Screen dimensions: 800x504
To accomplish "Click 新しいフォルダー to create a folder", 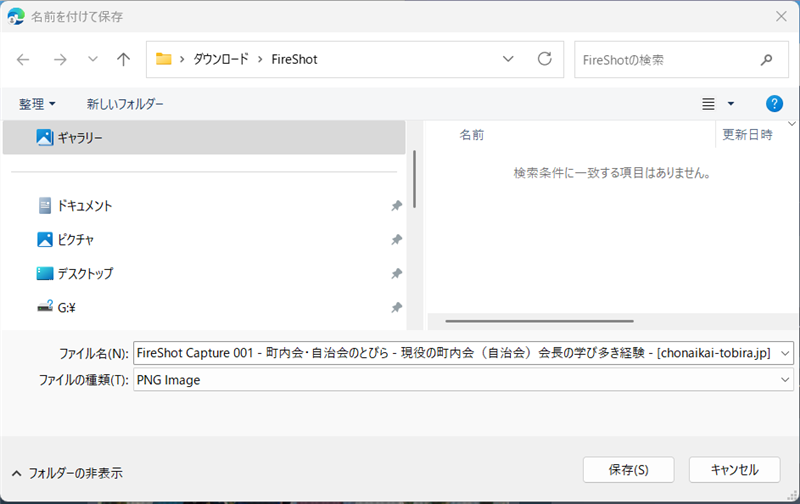I will tap(125, 104).
